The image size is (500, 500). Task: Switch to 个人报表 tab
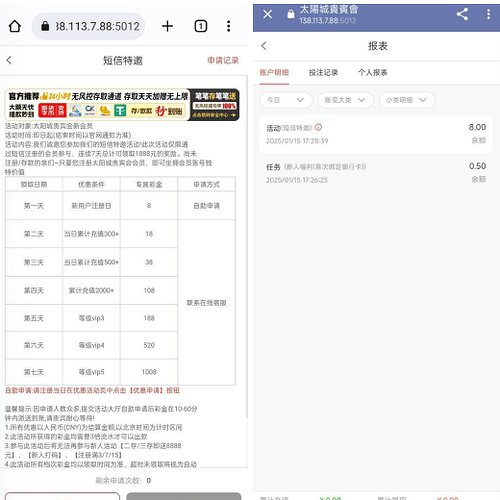click(373, 72)
